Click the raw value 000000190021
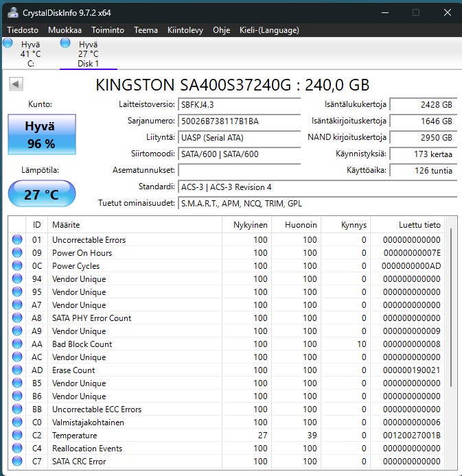Image resolution: width=462 pixels, height=476 pixels. point(411,370)
